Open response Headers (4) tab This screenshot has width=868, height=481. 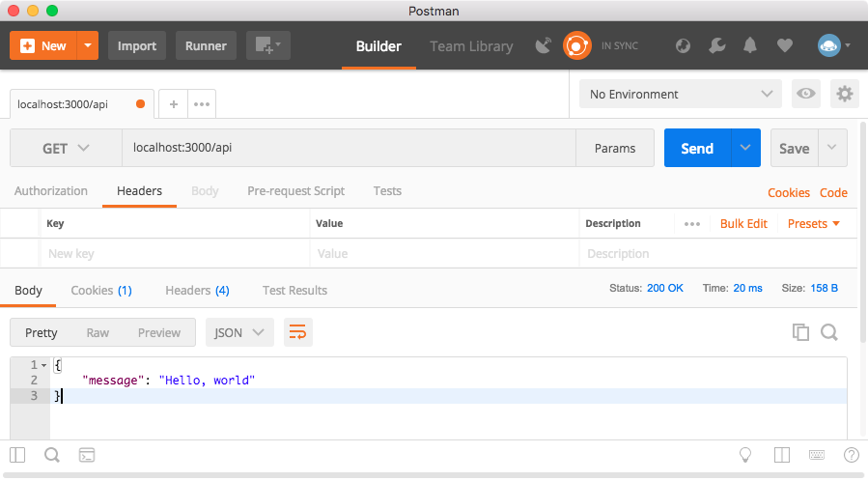tap(197, 290)
